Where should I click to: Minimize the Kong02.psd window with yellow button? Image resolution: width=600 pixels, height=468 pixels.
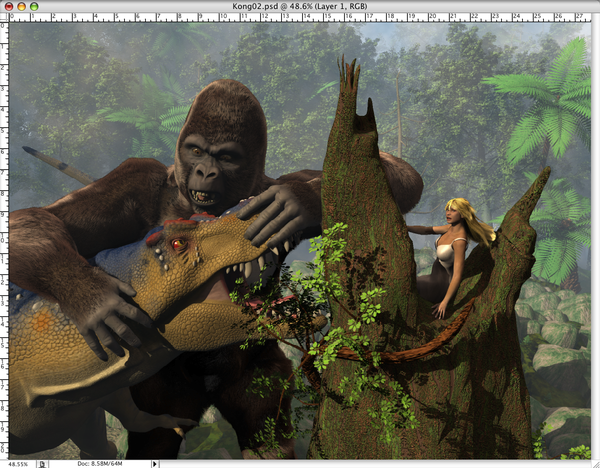point(21,6)
